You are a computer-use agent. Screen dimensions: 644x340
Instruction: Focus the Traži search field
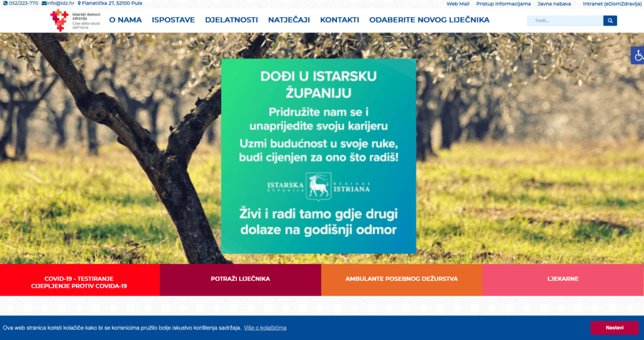coord(565,21)
